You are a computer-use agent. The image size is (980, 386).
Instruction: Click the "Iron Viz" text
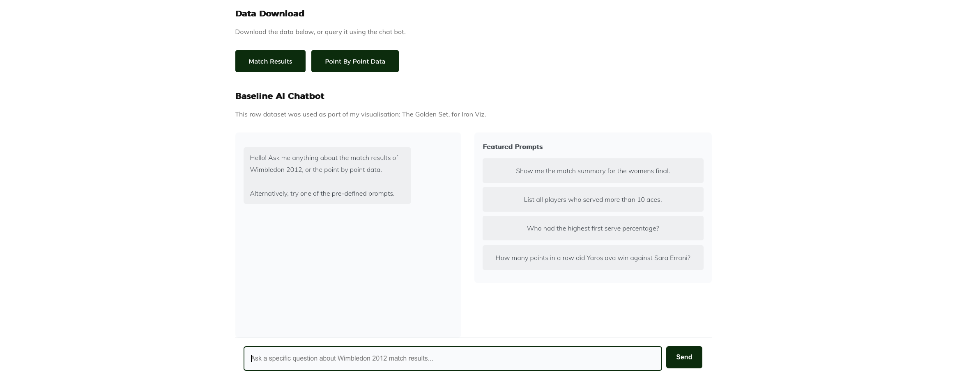click(473, 114)
